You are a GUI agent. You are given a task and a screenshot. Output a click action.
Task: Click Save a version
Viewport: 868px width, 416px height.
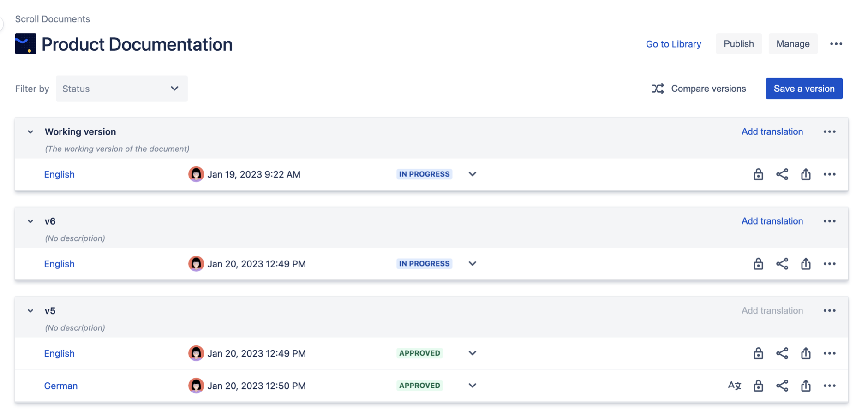(804, 89)
